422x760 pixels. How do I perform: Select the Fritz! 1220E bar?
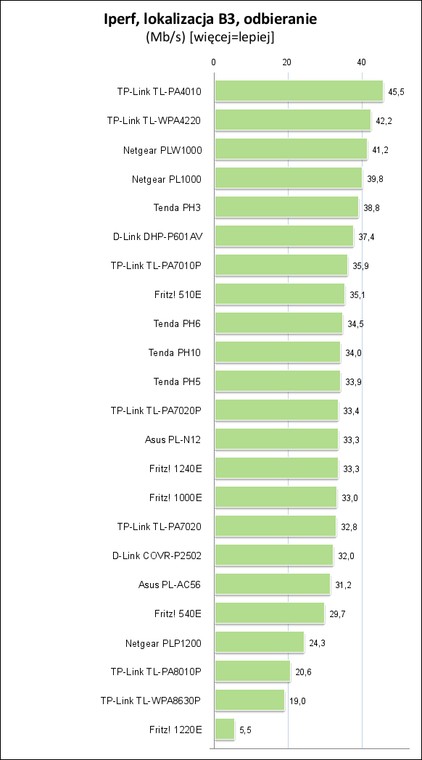(x=225, y=729)
